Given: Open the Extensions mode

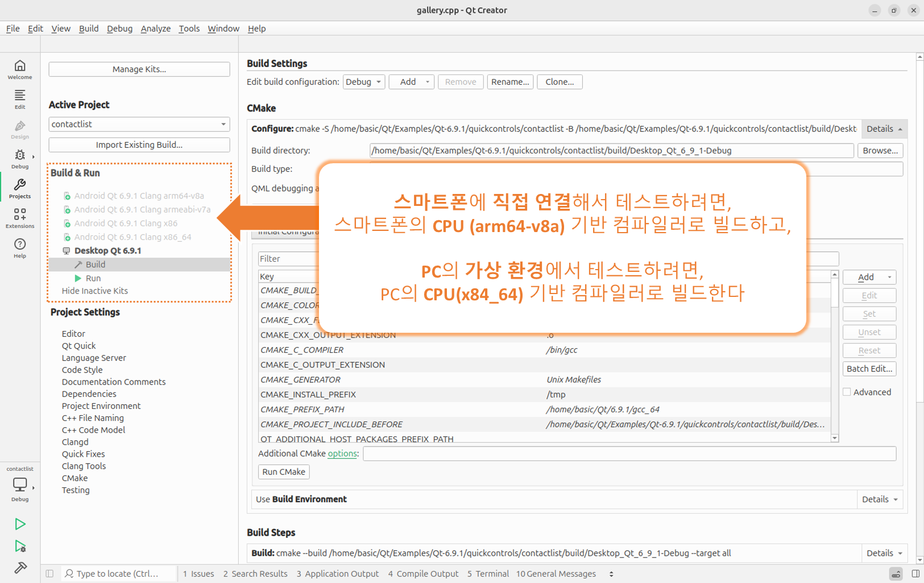Looking at the screenshot, I should tap(20, 219).
